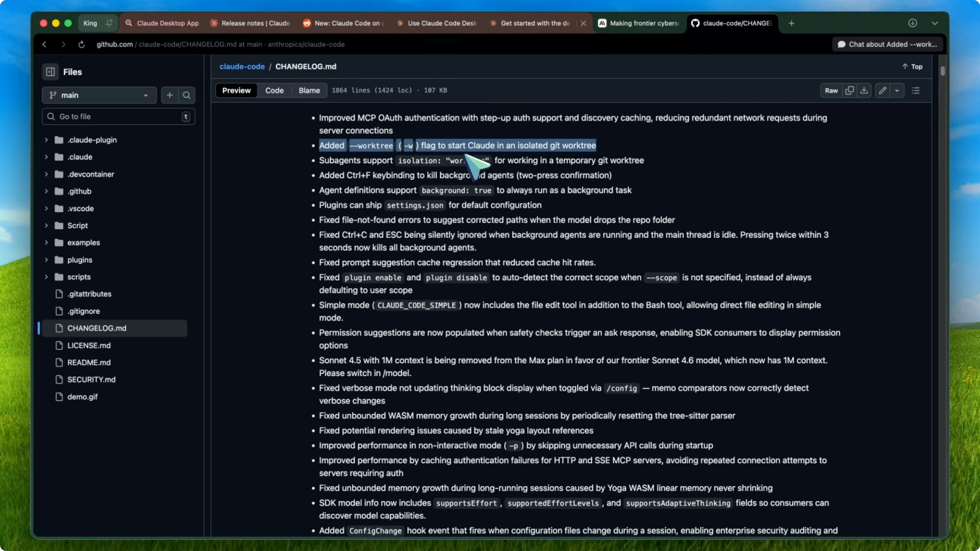
Task: Switch to the Blame tab
Action: (309, 91)
